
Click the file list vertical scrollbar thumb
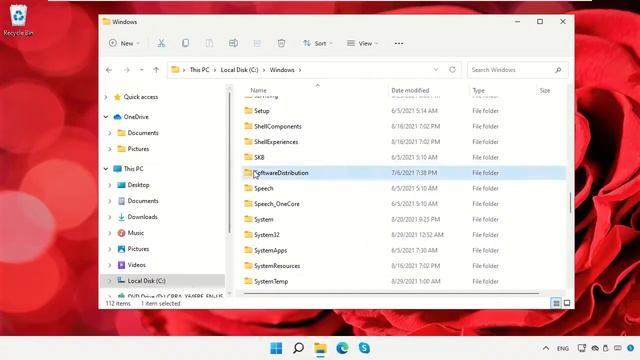point(571,202)
